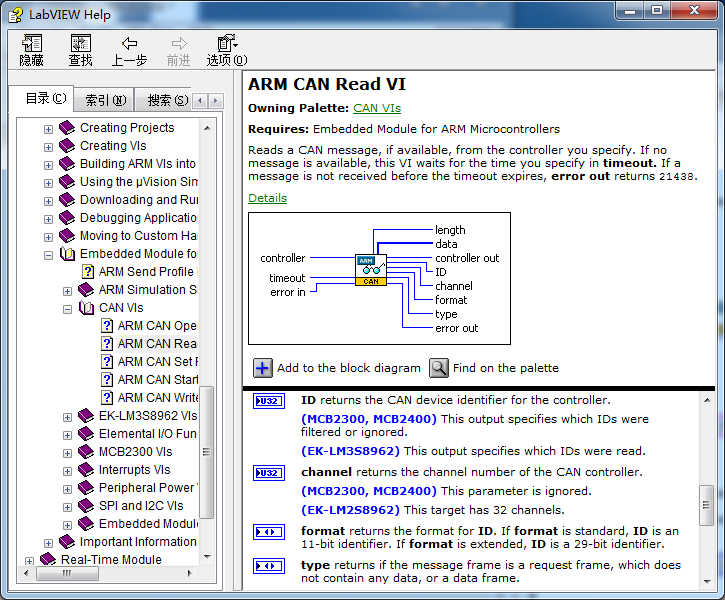The width and height of the screenshot is (725, 600).
Task: Expand the ARM Simulation node
Action: [67, 292]
